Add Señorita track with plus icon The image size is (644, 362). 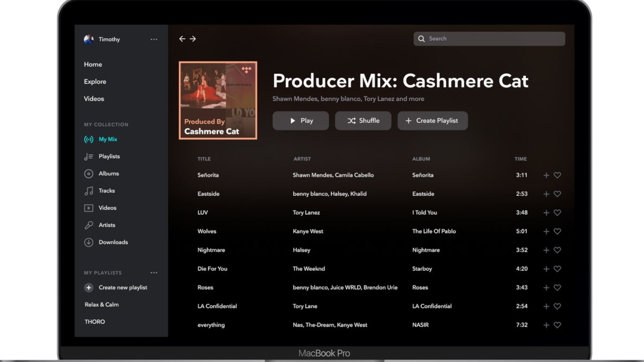click(x=546, y=175)
